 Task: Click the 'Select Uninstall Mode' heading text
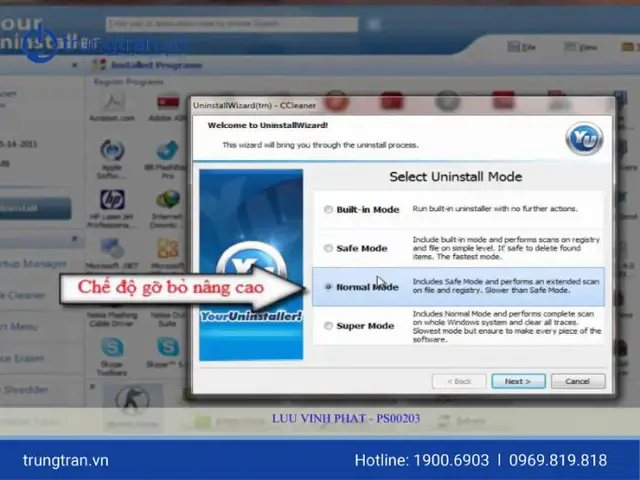456,177
